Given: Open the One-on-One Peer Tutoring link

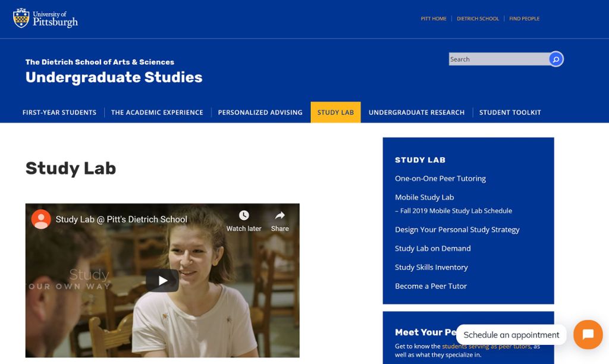Looking at the screenshot, I should [440, 178].
